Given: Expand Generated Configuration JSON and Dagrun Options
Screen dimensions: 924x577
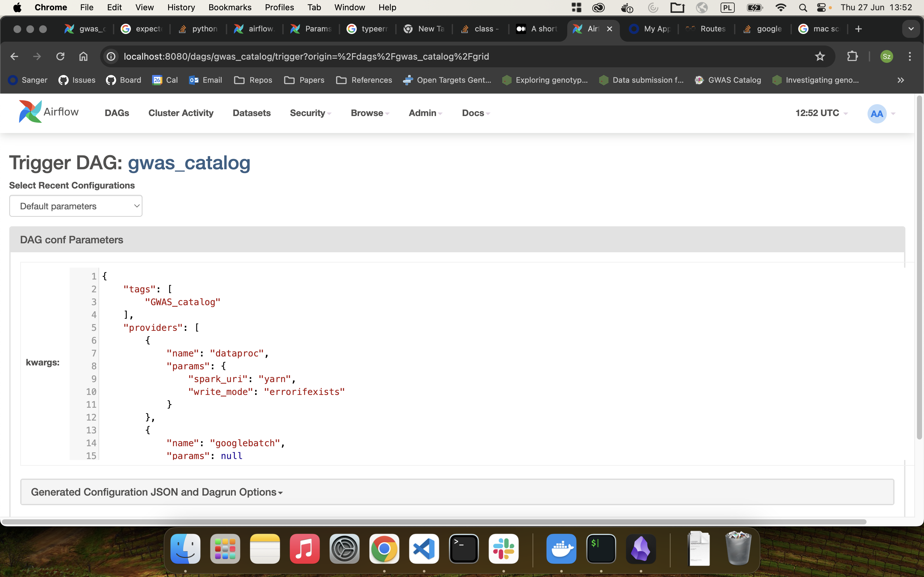Looking at the screenshot, I should click(x=157, y=492).
